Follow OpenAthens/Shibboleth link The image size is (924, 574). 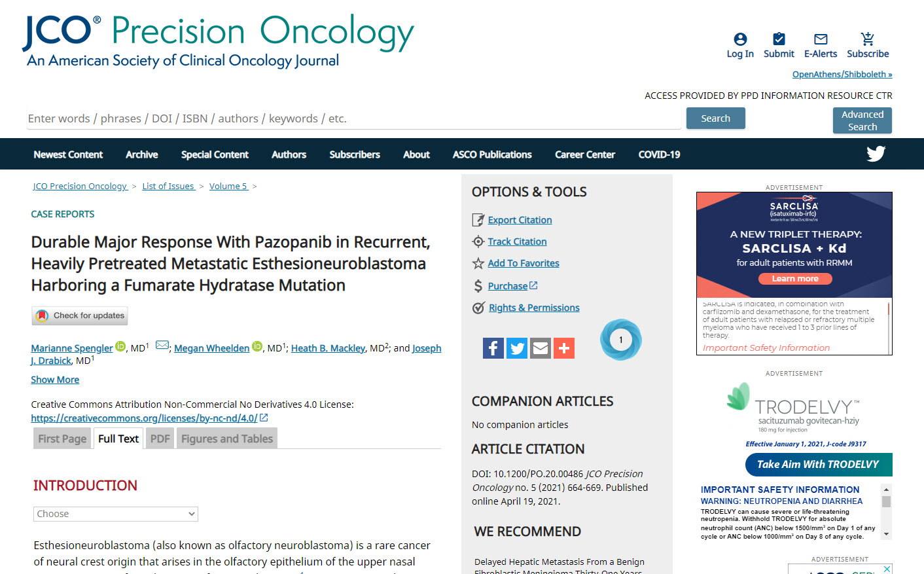[842, 75]
